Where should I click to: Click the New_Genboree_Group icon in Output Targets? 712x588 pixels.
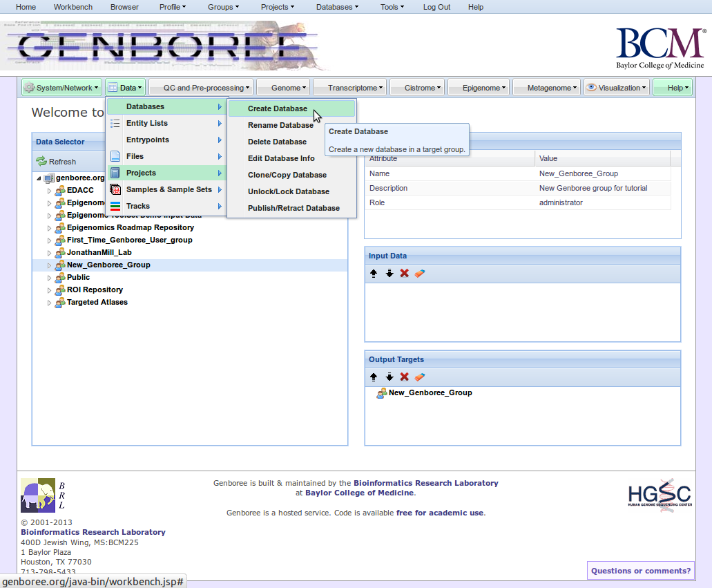click(x=381, y=393)
